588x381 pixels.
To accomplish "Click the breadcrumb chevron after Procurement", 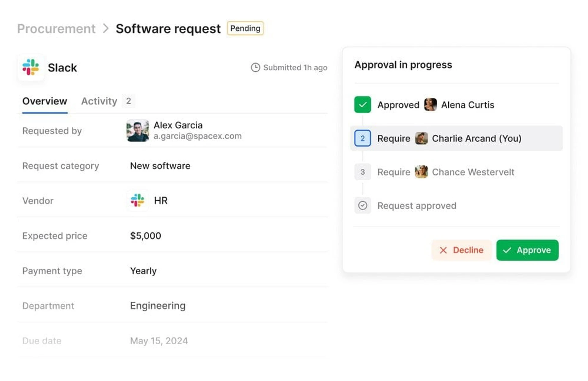I will 106,28.
